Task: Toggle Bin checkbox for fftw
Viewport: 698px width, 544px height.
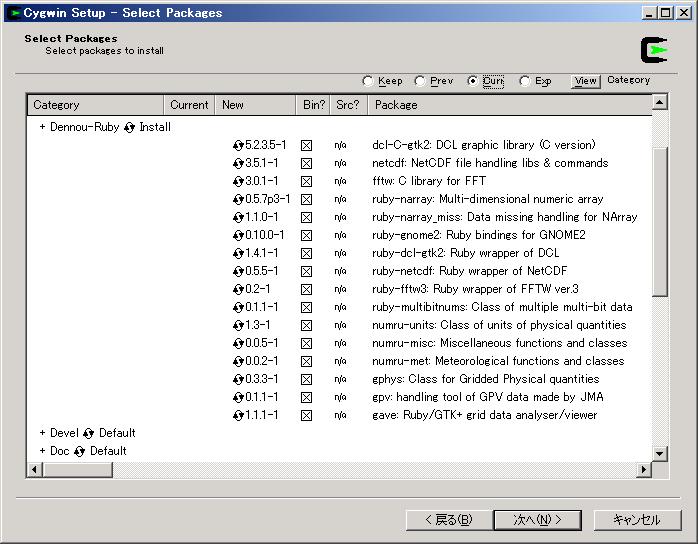Action: 306,182
